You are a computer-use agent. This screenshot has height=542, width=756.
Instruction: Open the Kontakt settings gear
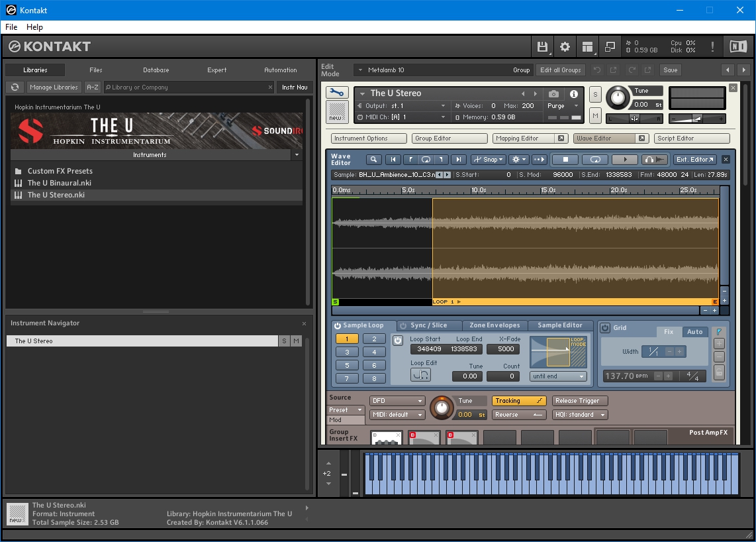pyautogui.click(x=565, y=46)
